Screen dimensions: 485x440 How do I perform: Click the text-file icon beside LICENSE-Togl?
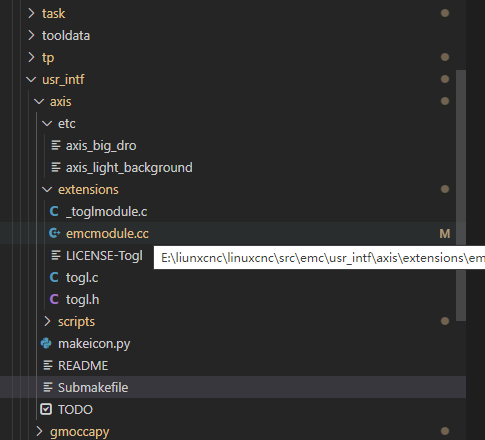point(56,256)
